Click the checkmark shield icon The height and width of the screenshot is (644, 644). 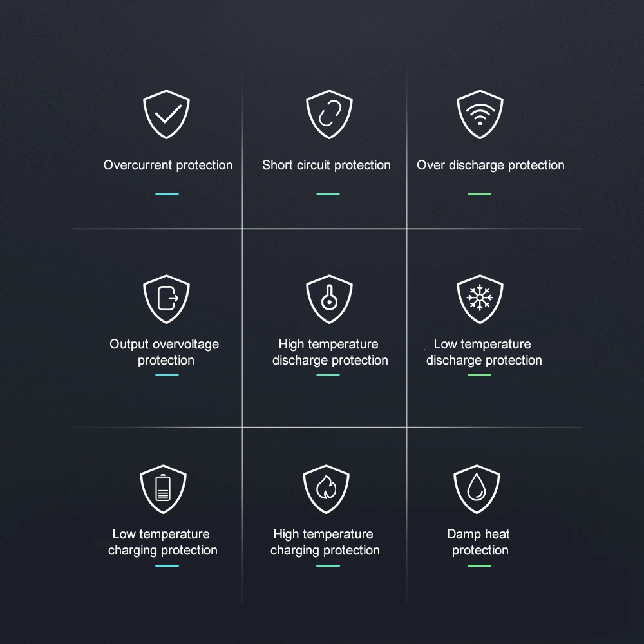[166, 115]
